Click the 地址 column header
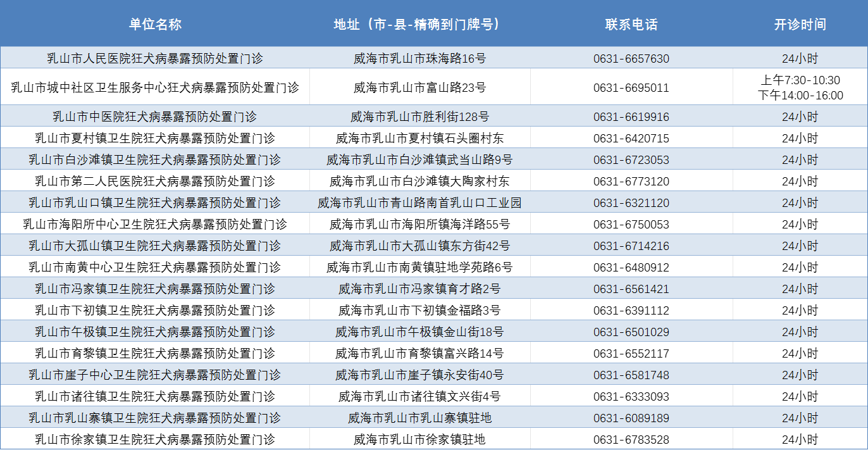Viewport: 868px width, 450px height. click(419, 24)
